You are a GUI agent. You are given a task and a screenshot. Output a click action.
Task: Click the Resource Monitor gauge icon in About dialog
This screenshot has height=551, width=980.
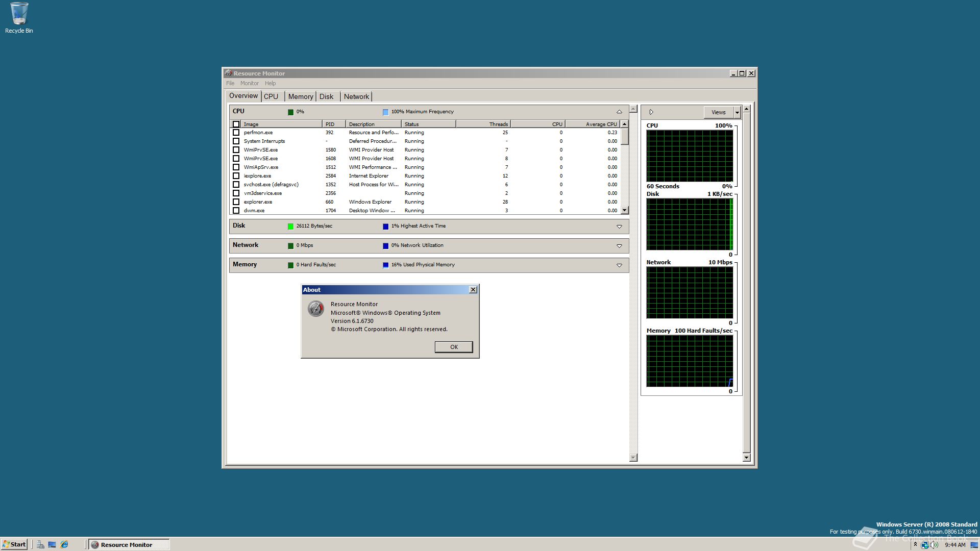pyautogui.click(x=315, y=309)
